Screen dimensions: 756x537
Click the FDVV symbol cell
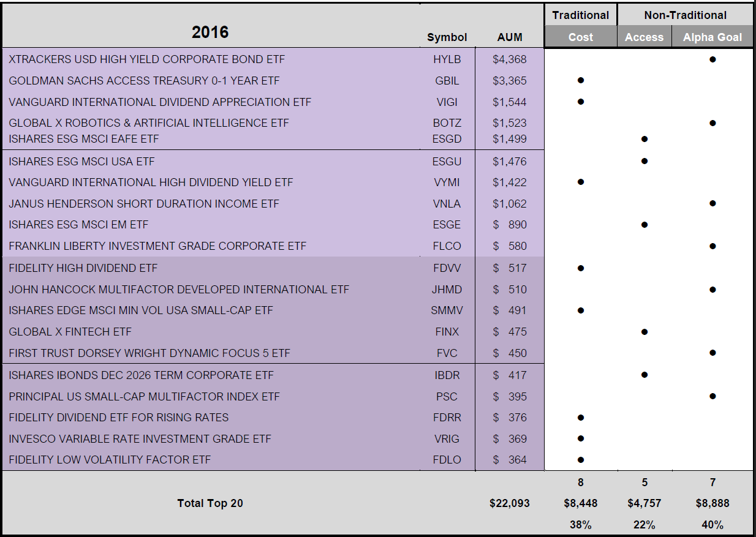click(x=447, y=268)
